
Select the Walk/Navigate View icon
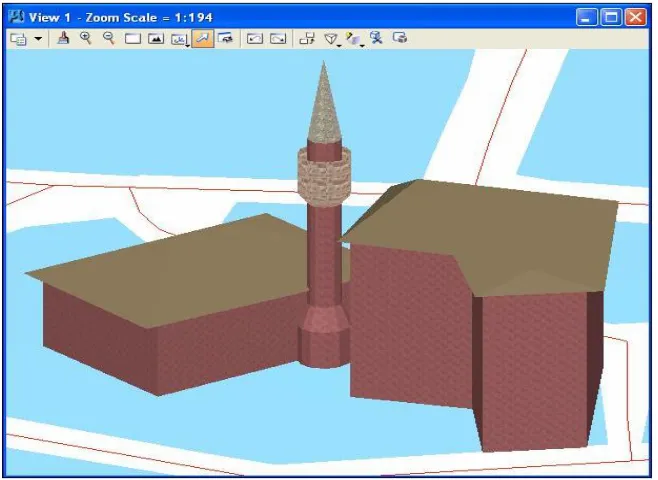[x=226, y=38]
